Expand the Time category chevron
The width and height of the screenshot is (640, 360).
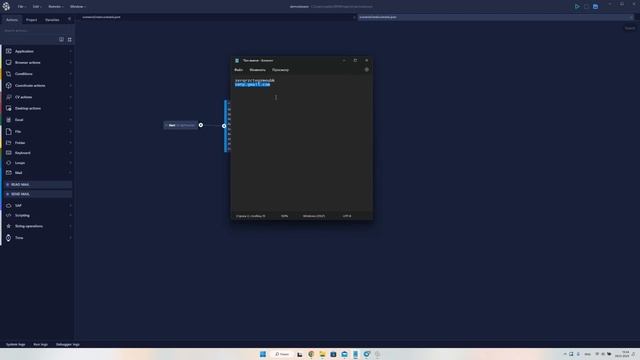70,238
